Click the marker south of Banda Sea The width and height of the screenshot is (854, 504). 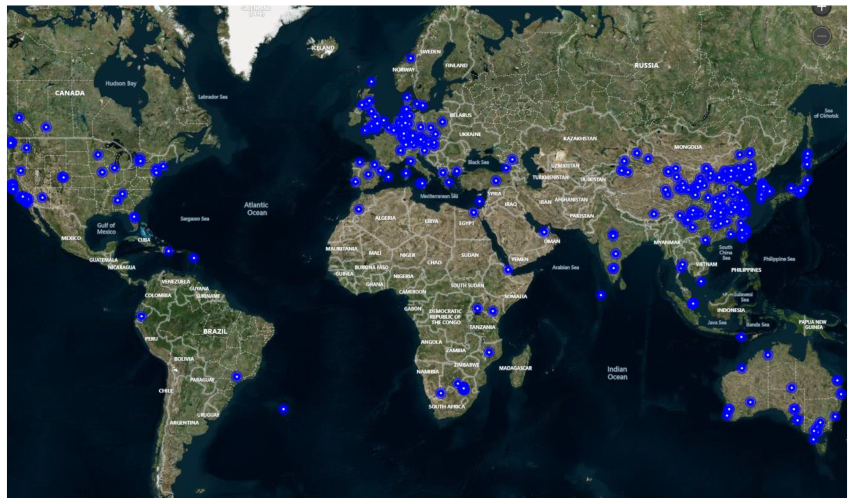pyautogui.click(x=741, y=337)
